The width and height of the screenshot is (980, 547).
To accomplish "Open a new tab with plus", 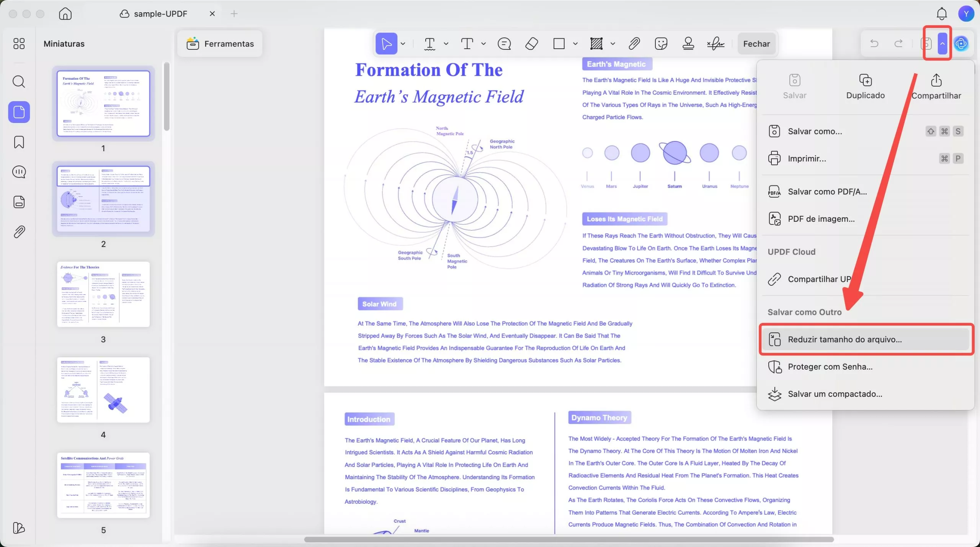I will 234,14.
